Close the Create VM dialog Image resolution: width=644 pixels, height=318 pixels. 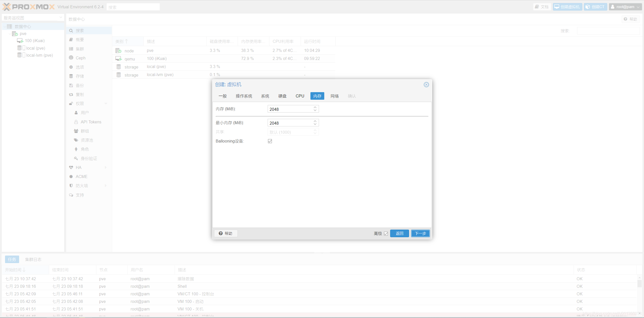[x=426, y=85]
